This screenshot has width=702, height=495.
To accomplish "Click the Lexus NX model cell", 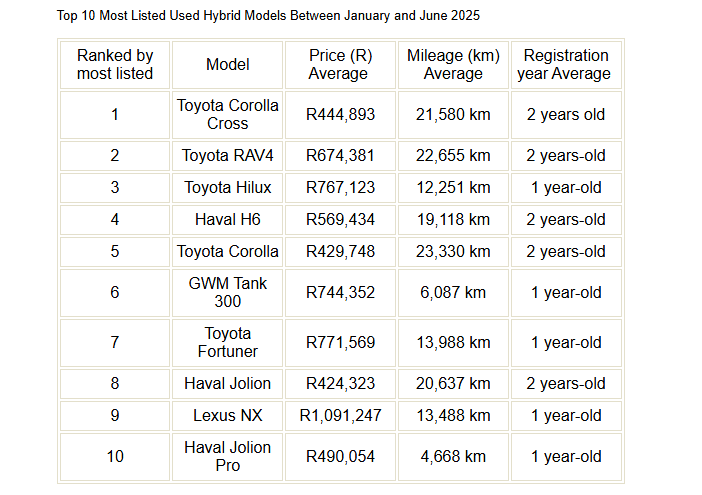I will [227, 416].
